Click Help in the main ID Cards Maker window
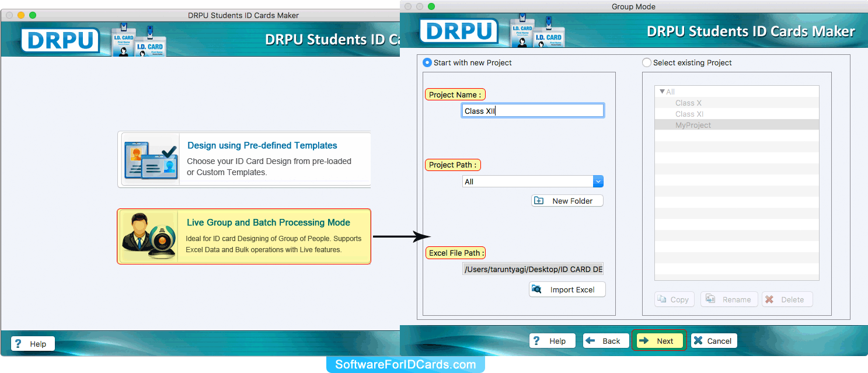Viewport: 868px width, 373px height. pos(33,344)
